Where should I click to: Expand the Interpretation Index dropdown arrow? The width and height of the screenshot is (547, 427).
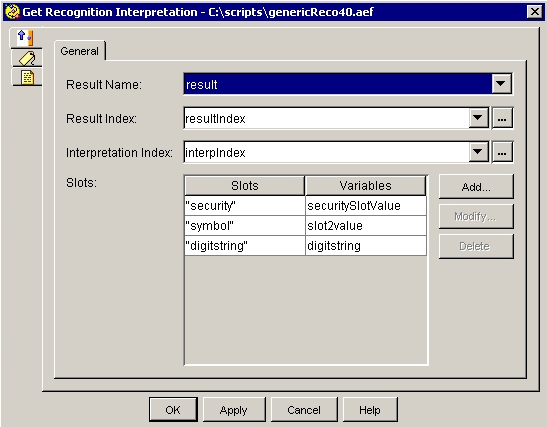(478, 152)
